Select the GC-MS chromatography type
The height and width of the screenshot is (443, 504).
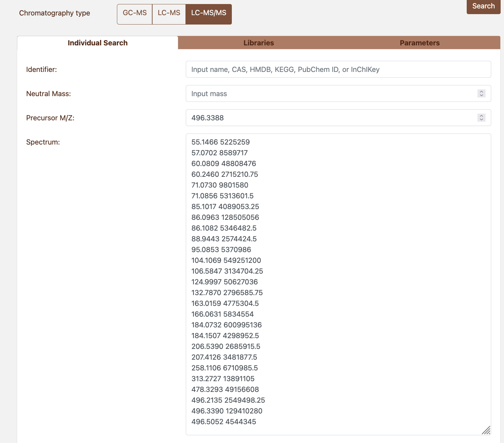(x=134, y=13)
